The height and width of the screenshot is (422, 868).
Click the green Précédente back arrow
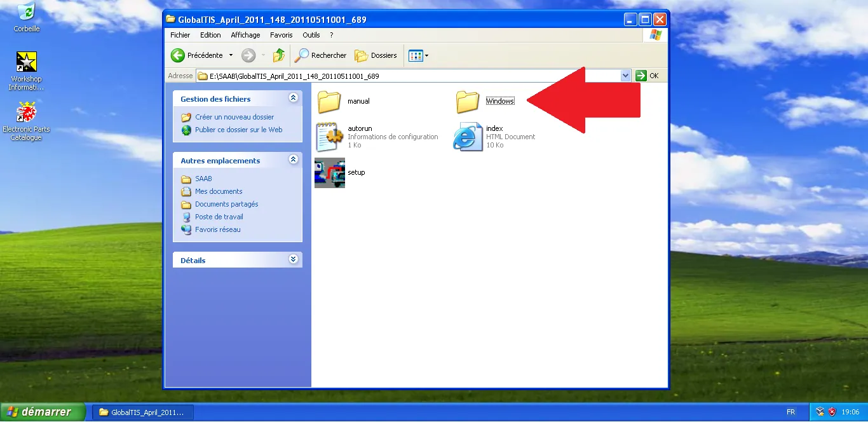[x=179, y=55]
